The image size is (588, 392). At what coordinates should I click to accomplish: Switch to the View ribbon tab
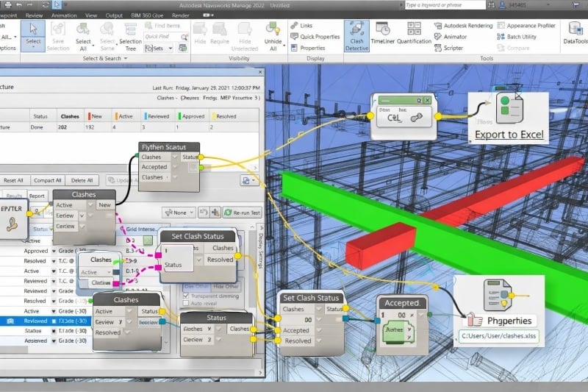[90, 15]
